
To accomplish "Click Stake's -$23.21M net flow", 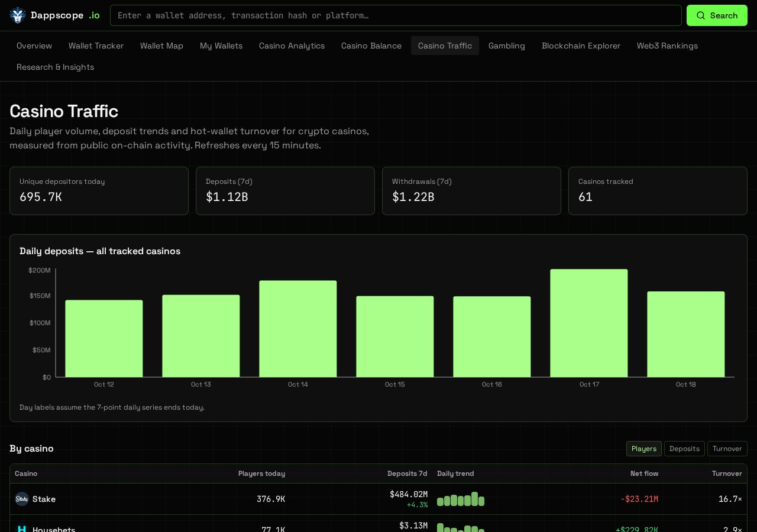I will pos(639,499).
